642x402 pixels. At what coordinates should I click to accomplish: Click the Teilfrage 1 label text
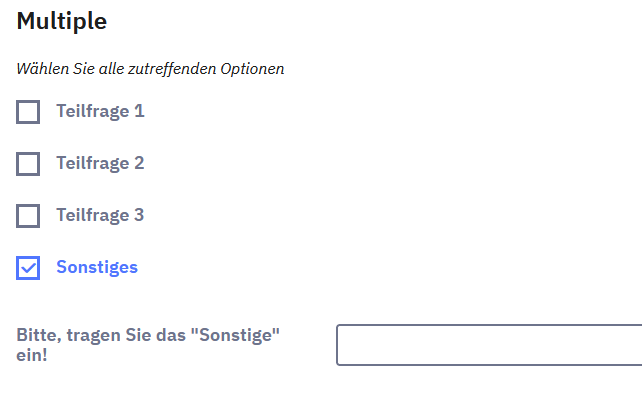tap(100, 111)
